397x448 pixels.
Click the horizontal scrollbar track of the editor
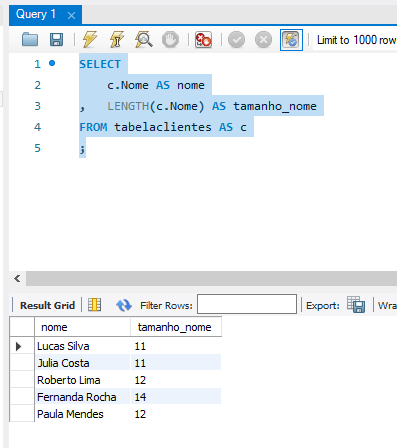(211, 278)
